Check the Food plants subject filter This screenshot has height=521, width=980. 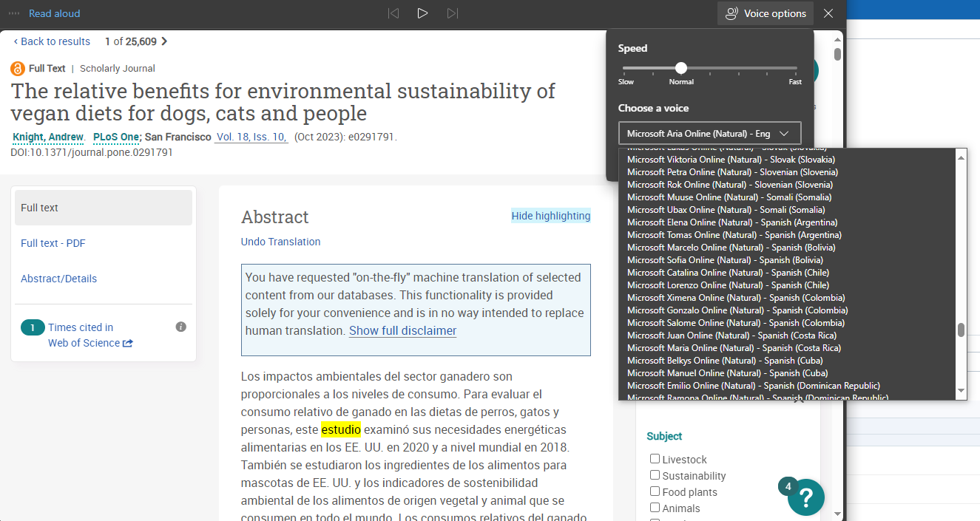655,491
